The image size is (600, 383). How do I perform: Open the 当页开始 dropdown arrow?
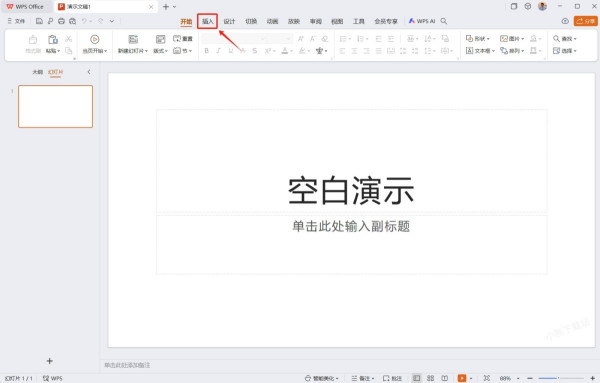click(x=106, y=51)
